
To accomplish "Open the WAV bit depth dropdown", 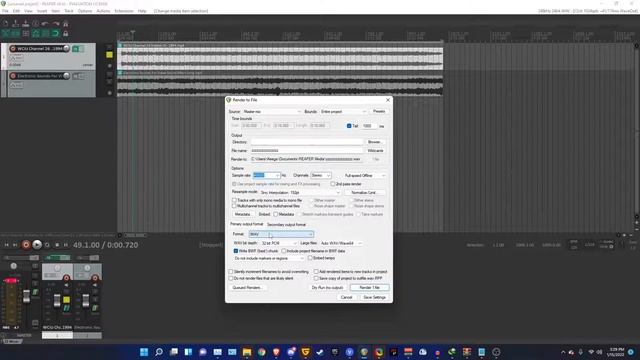I will pyautogui.click(x=279, y=243).
